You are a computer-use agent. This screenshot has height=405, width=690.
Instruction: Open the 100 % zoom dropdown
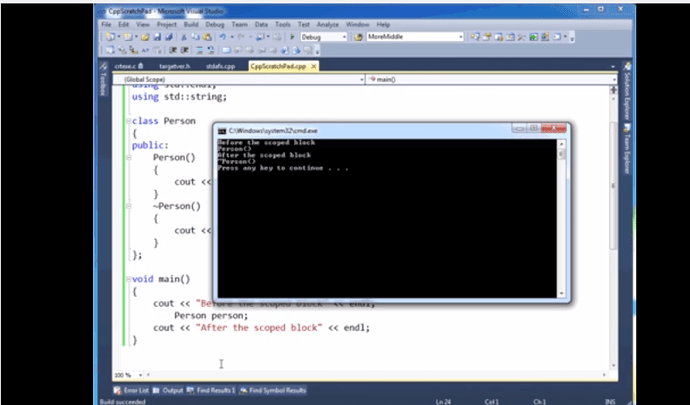point(140,375)
